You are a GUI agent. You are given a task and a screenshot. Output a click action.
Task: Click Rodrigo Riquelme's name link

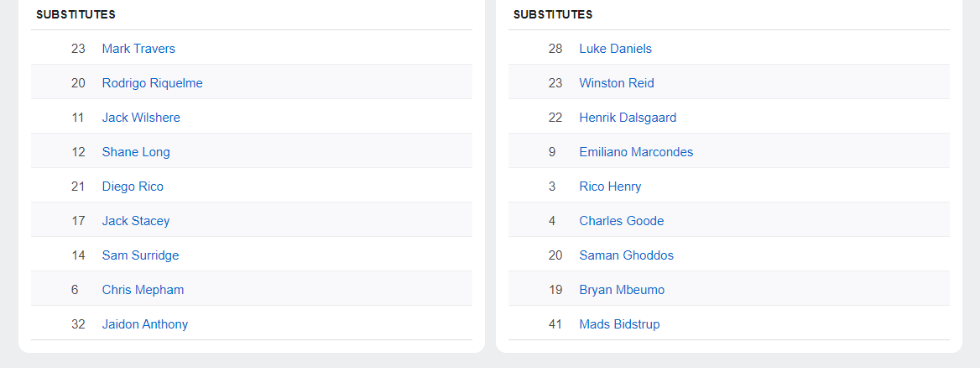pos(152,83)
